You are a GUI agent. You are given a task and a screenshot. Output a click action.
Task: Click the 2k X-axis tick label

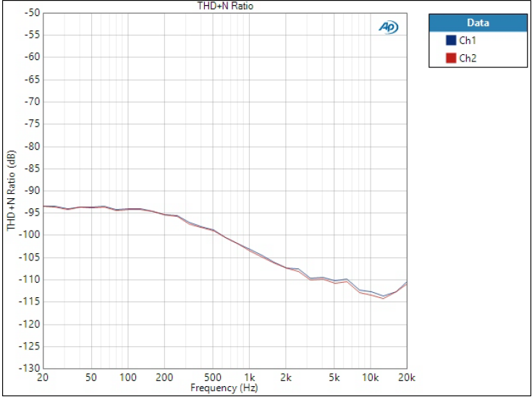click(286, 377)
